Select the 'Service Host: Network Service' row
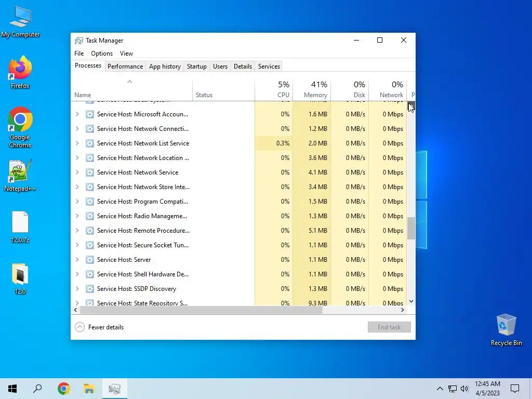The height and width of the screenshot is (399, 532). (x=239, y=172)
